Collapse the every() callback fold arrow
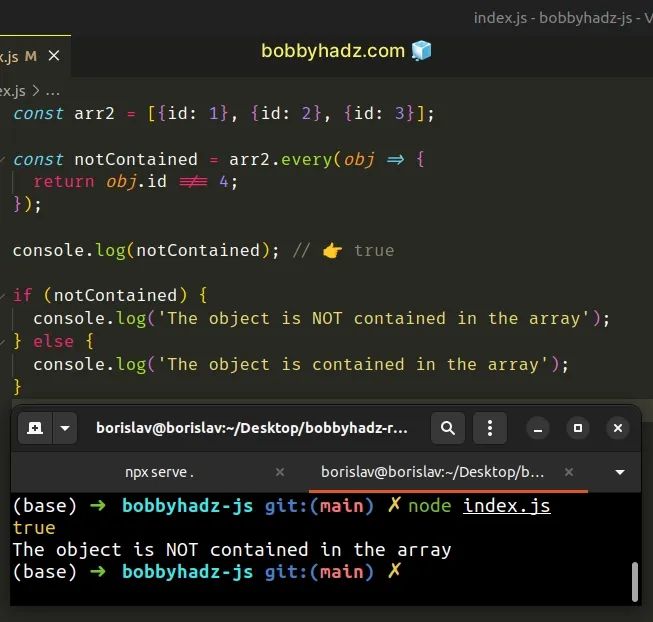The image size is (653, 622). pyautogui.click(x=2, y=159)
